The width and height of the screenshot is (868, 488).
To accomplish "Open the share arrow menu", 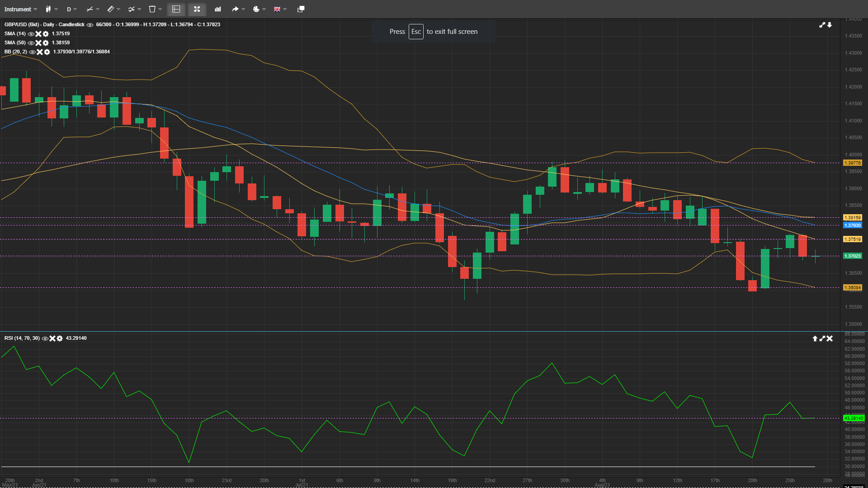I will [x=238, y=9].
